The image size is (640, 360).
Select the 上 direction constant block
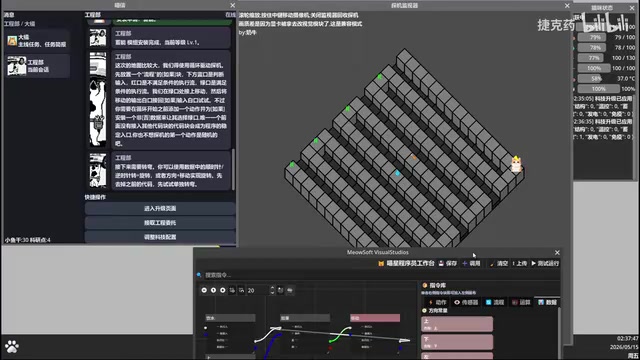[457, 324]
